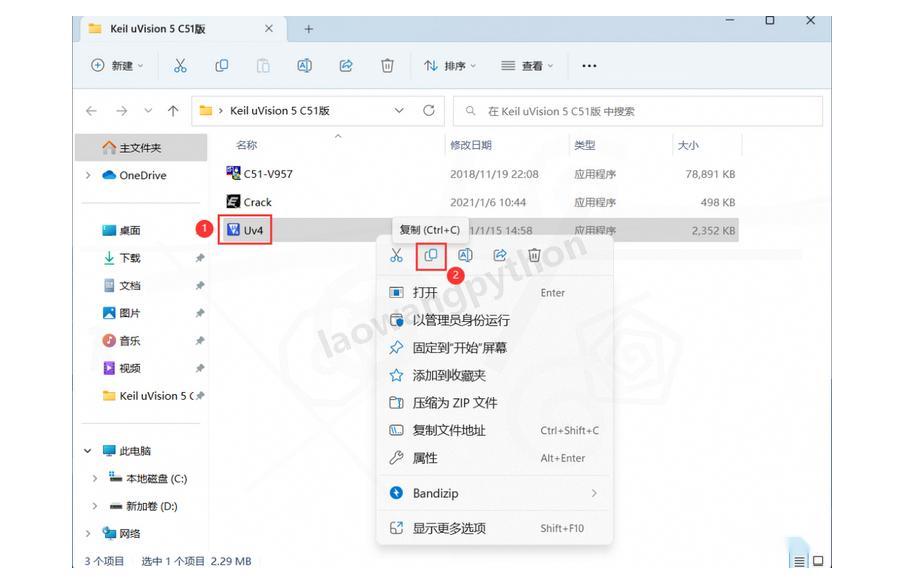Expand the 新加卷 (D:) node
The height and width of the screenshot is (585, 905).
[95, 506]
